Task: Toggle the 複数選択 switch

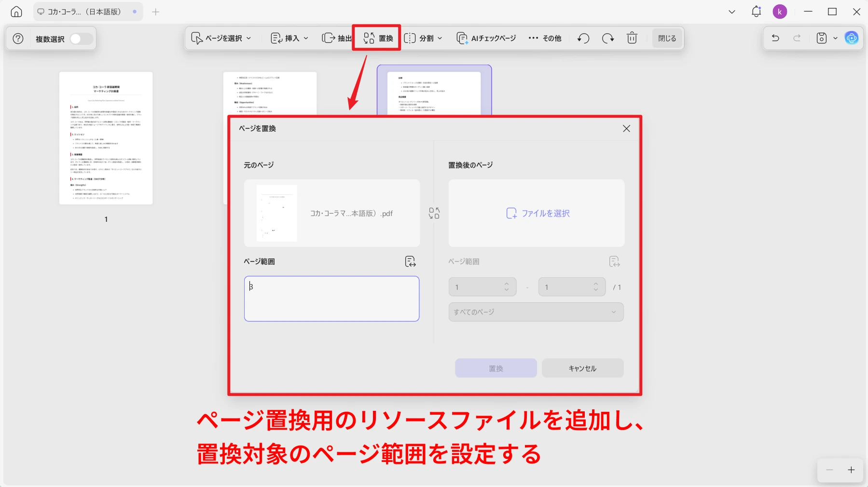Action: pyautogui.click(x=81, y=39)
